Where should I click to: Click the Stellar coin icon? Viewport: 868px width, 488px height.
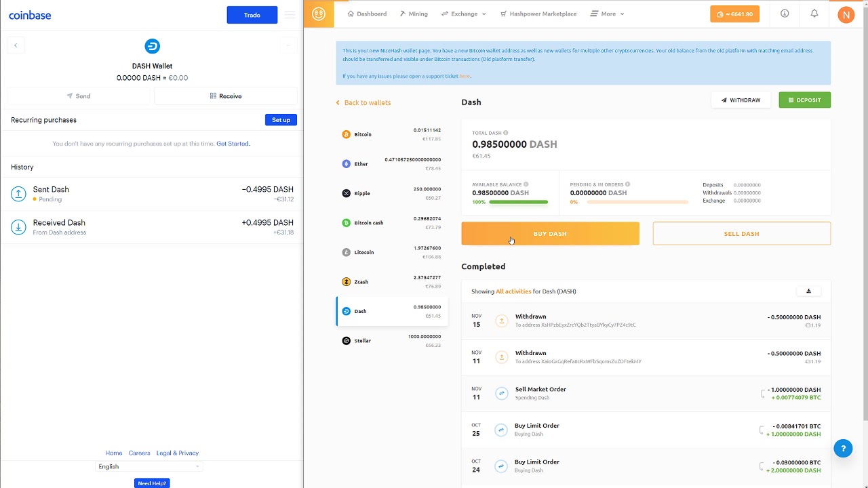click(346, 341)
